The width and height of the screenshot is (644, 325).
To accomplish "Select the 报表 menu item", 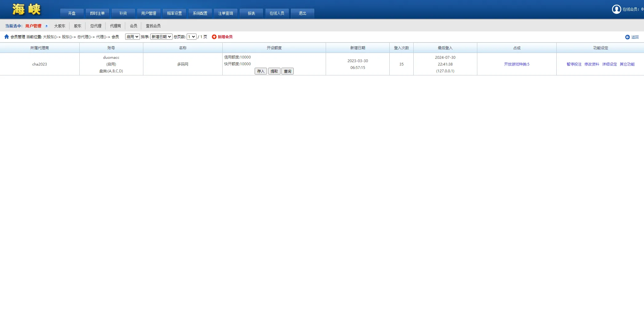I will tap(251, 14).
